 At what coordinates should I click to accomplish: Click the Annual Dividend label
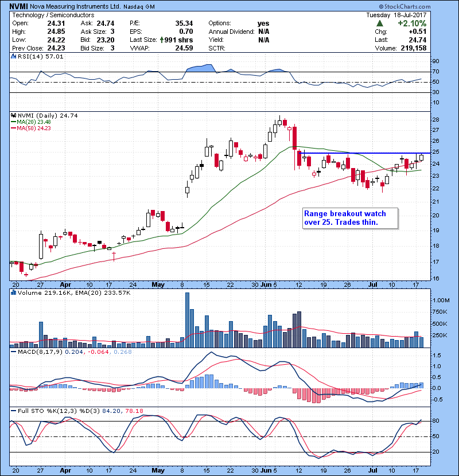[231, 32]
